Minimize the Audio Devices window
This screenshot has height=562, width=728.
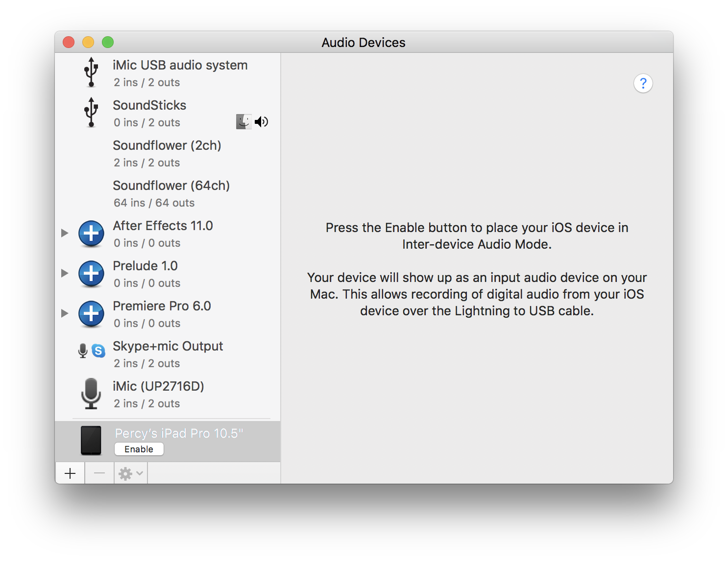pos(88,42)
